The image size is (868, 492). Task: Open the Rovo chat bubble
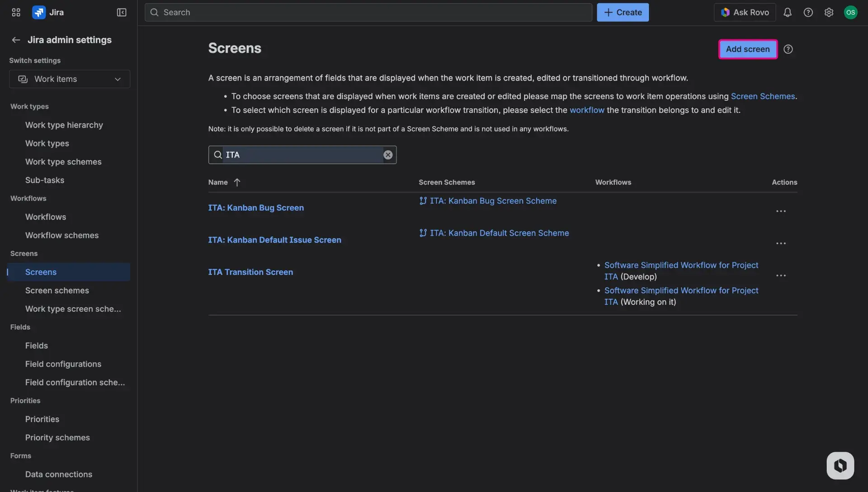(x=840, y=465)
